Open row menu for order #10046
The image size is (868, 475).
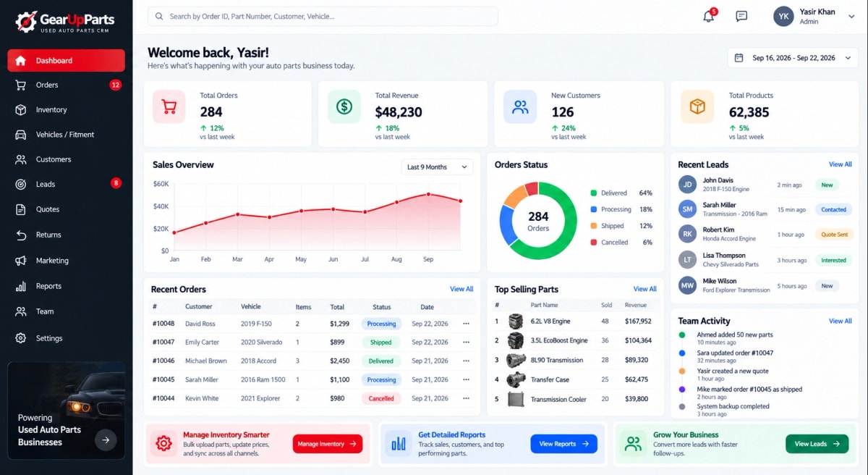(466, 361)
